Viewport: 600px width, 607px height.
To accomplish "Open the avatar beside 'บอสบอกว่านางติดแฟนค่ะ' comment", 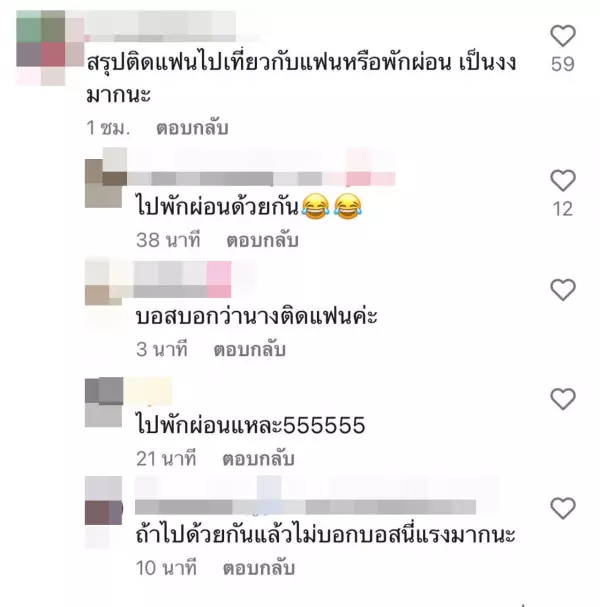I will tap(104, 283).
